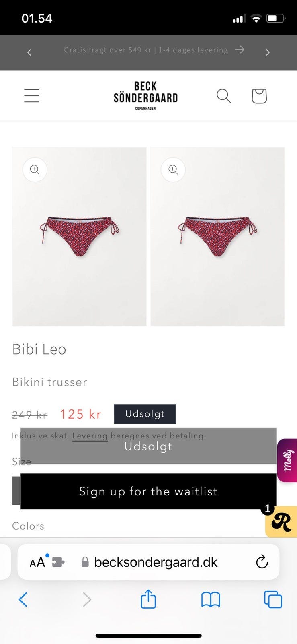
Task: Click Sign up for the waitlist
Action: tap(148, 491)
